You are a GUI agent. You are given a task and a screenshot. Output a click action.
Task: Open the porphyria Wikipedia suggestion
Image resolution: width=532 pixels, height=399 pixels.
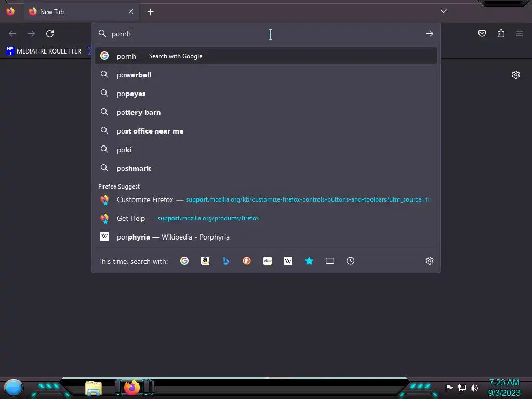point(266,237)
